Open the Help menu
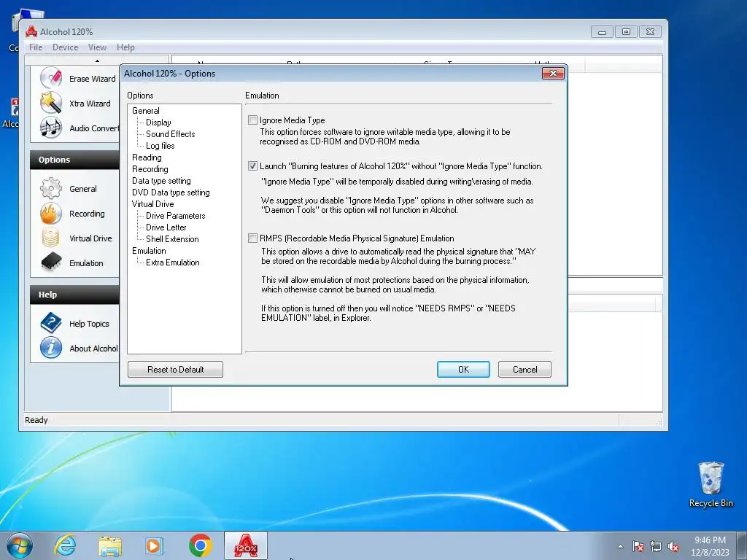Image resolution: width=747 pixels, height=560 pixels. point(125,47)
